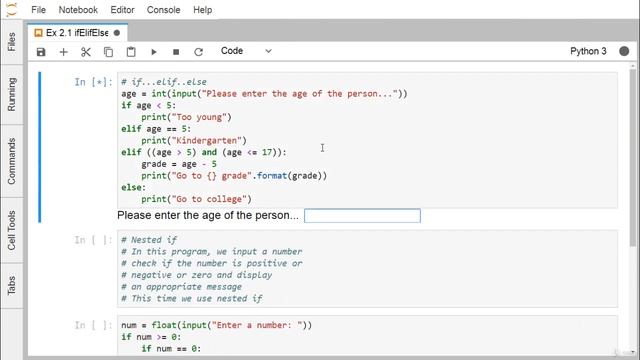The width and height of the screenshot is (640, 360).
Task: Run the selected cell with the play icon
Action: tap(154, 52)
